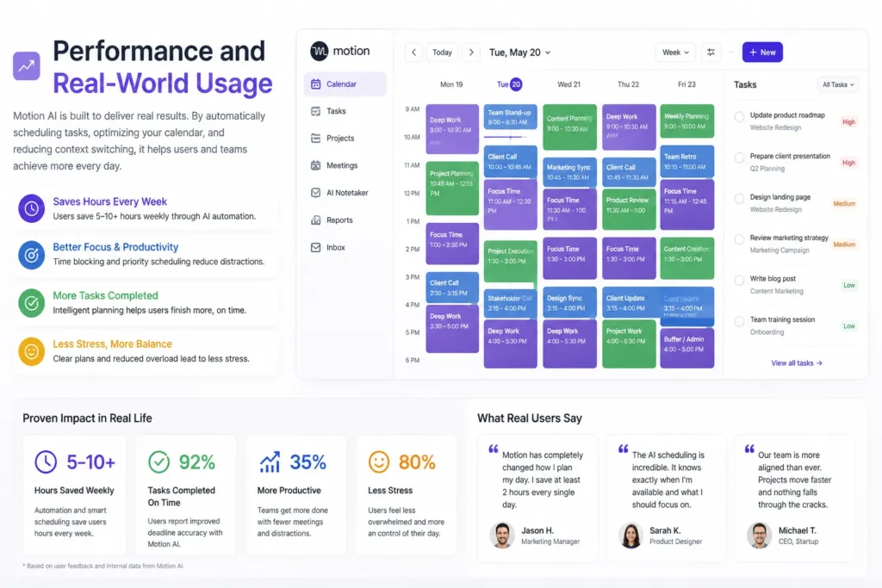This screenshot has width=882, height=588.
Task: Open Design Sync event on Wednesday
Action: [x=570, y=303]
